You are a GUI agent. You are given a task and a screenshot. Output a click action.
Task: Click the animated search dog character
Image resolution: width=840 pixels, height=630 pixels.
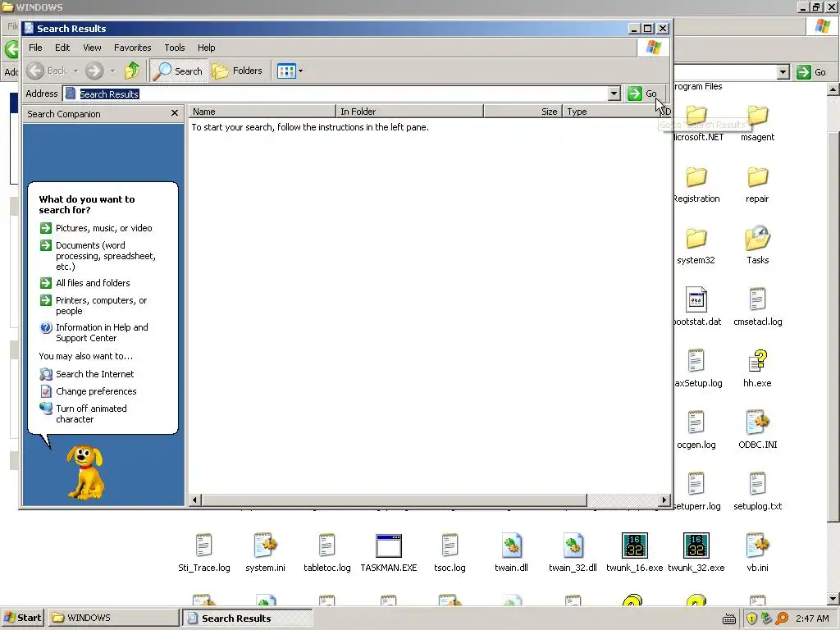click(x=84, y=472)
